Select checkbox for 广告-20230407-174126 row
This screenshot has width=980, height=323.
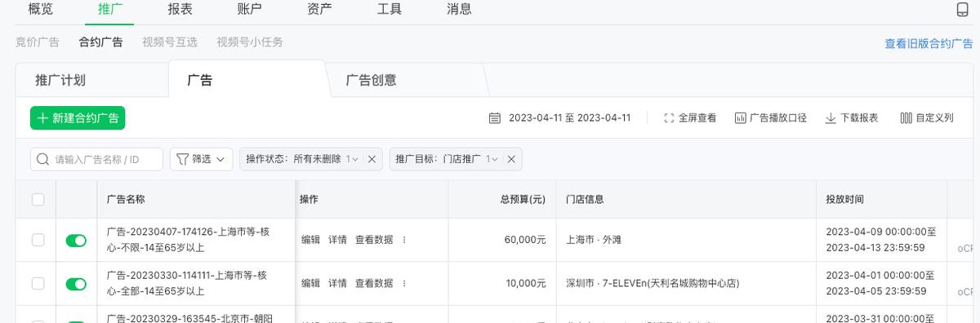(38, 240)
